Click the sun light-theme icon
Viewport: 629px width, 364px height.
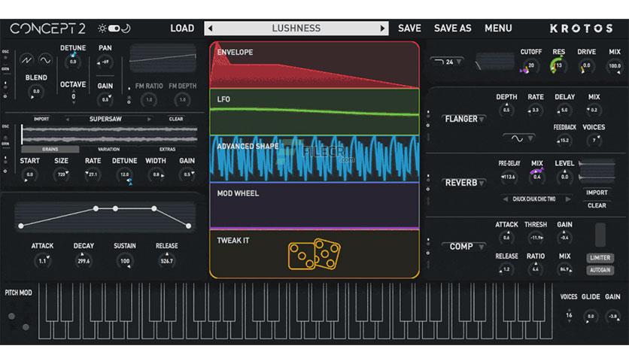tap(102, 29)
